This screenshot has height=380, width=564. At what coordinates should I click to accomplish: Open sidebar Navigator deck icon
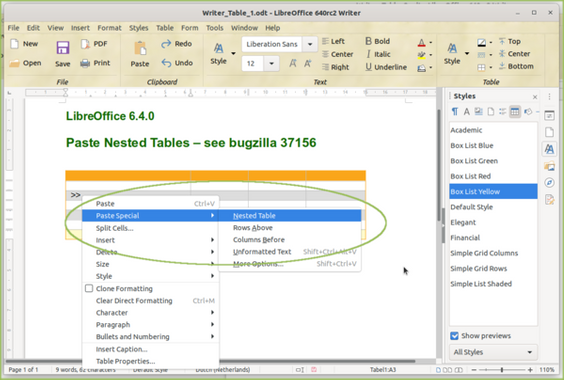(549, 183)
